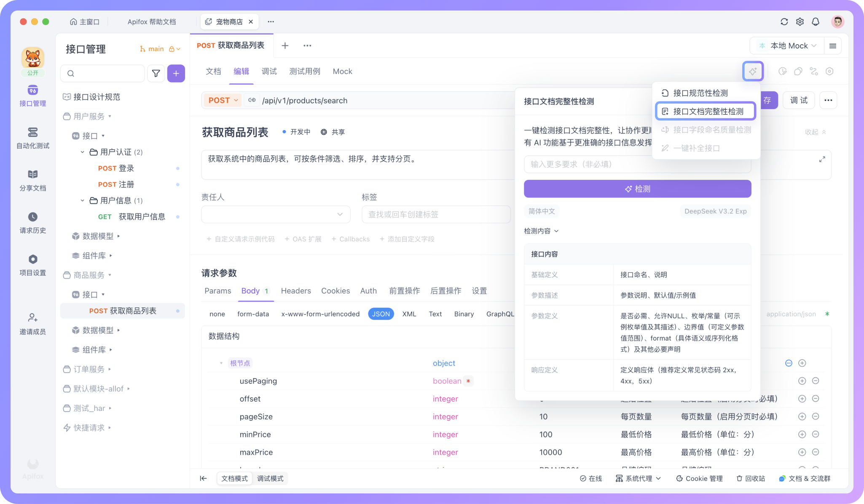Open the POST method dropdown

(222, 100)
